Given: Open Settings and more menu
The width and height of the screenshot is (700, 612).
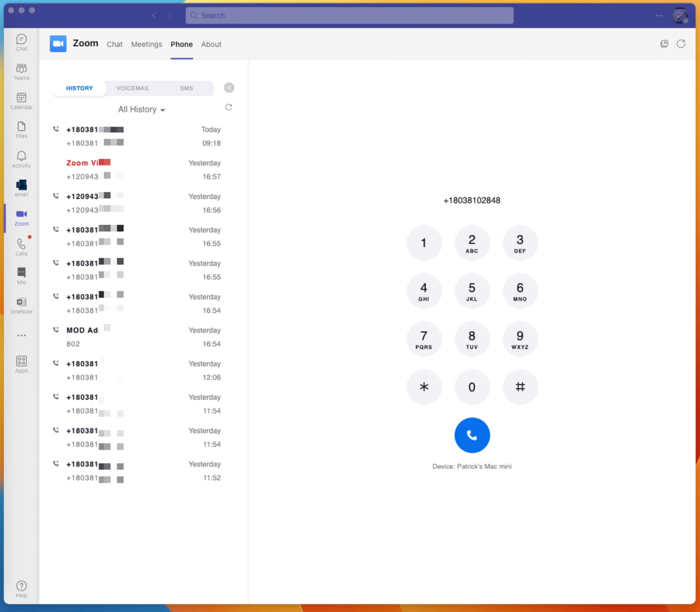Looking at the screenshot, I should point(659,15).
